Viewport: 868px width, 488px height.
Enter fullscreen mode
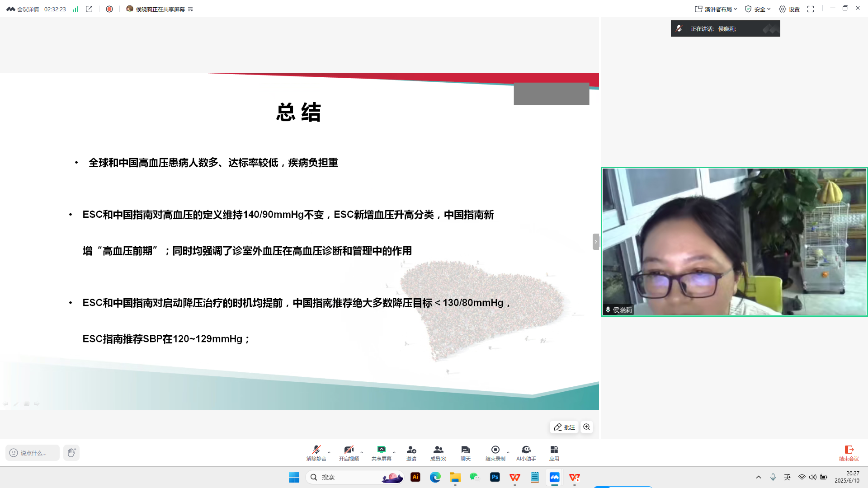point(811,9)
